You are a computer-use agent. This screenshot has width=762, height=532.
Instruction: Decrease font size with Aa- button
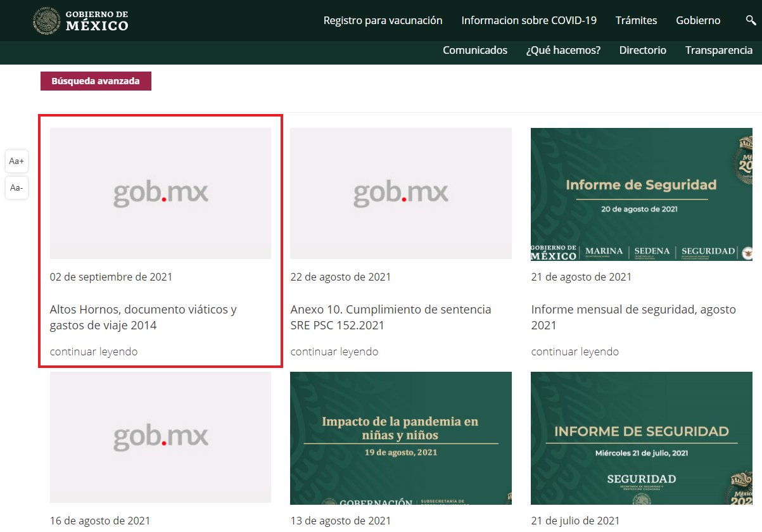coord(16,188)
